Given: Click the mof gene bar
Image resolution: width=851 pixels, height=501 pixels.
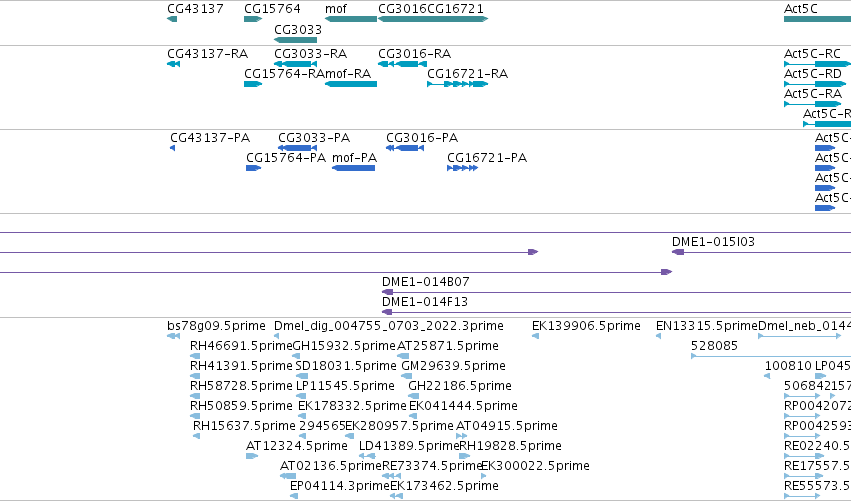Looking at the screenshot, I should tap(351, 19).
